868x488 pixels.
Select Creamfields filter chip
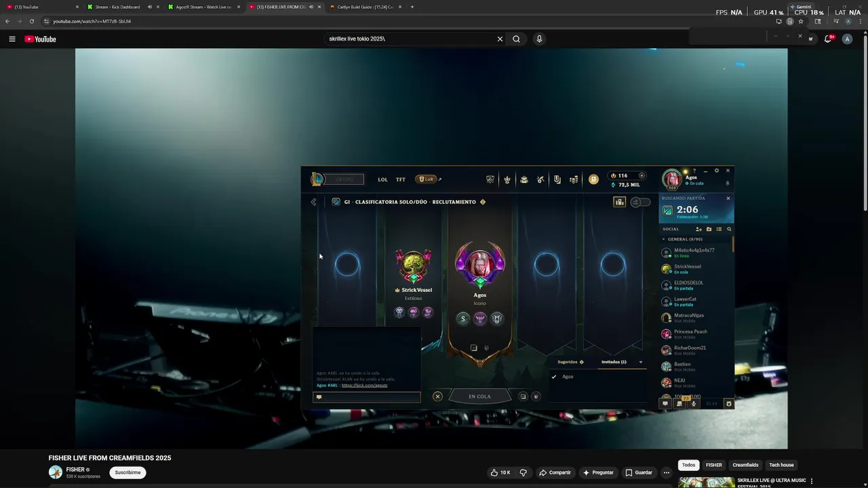click(745, 465)
